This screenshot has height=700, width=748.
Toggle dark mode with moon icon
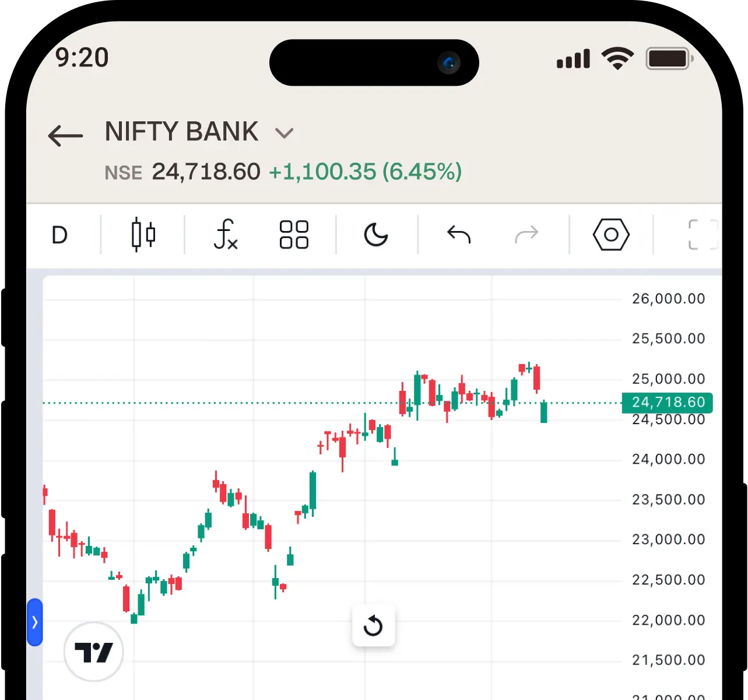pyautogui.click(x=376, y=235)
